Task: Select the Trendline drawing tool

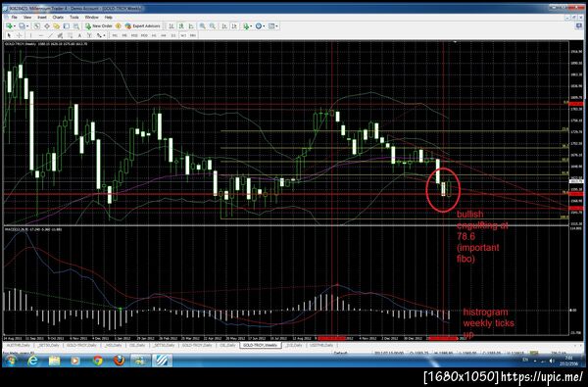Action: pyautogui.click(x=50, y=35)
